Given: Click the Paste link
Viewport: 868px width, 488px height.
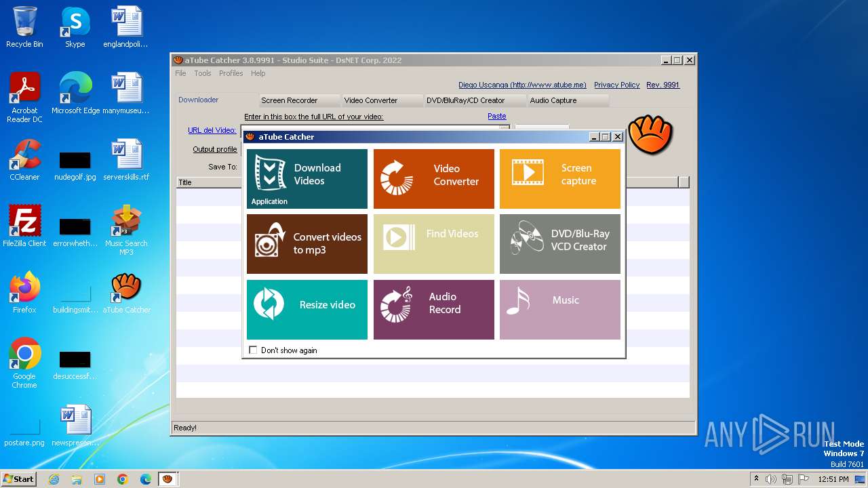Looking at the screenshot, I should tap(497, 117).
